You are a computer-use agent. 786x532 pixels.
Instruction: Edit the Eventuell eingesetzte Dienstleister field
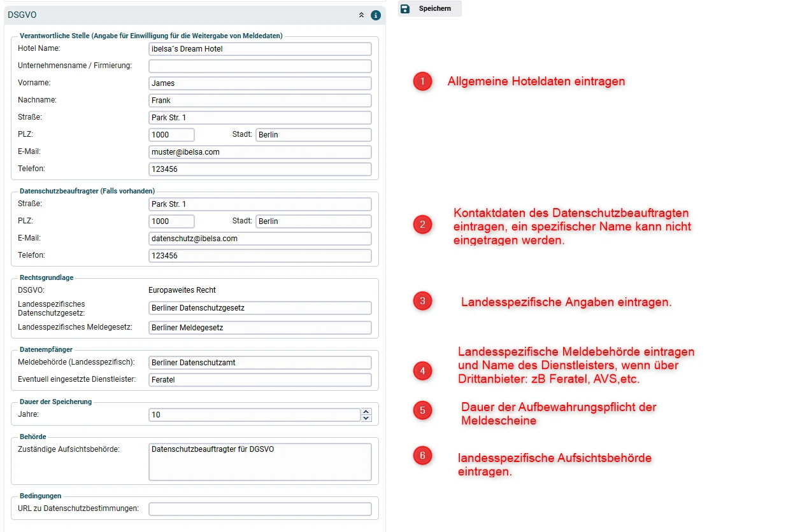click(x=260, y=380)
